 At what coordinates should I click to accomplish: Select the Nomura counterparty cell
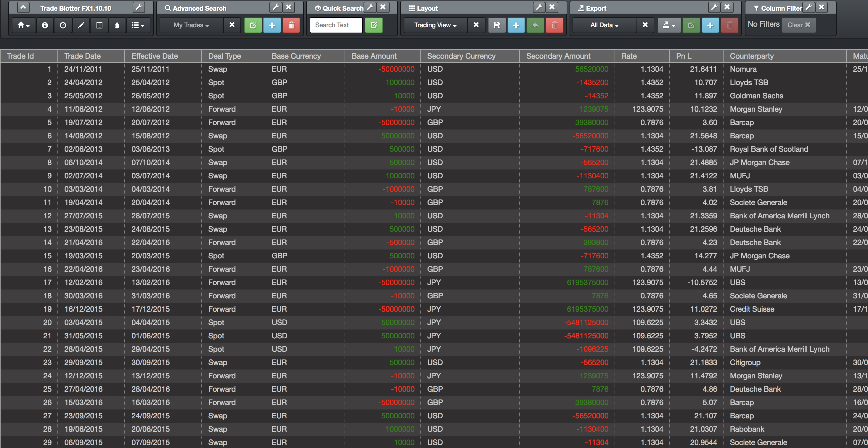coord(785,69)
